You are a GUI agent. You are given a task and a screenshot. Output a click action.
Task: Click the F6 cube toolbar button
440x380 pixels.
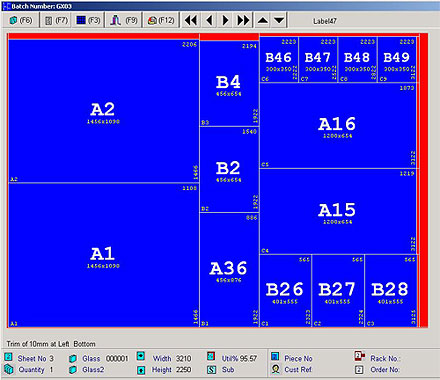(21, 21)
